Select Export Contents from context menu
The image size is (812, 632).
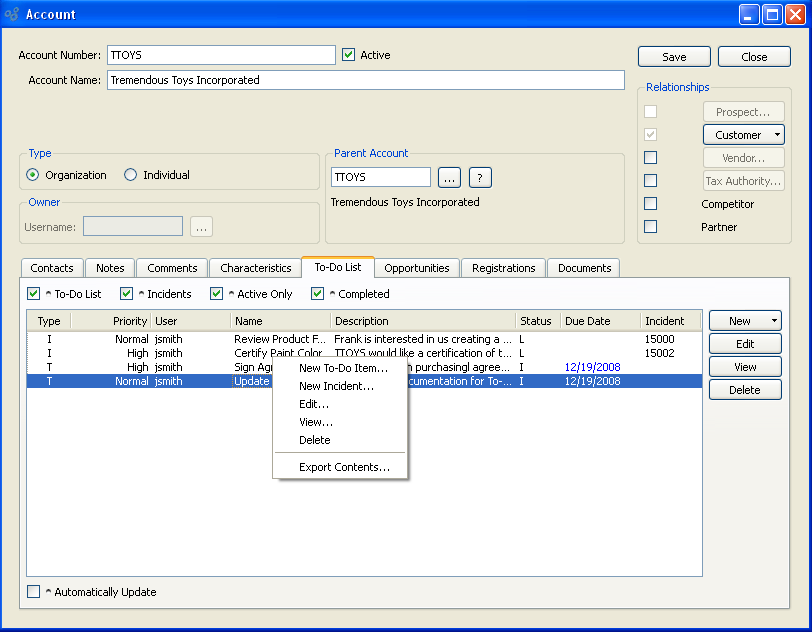(x=344, y=467)
